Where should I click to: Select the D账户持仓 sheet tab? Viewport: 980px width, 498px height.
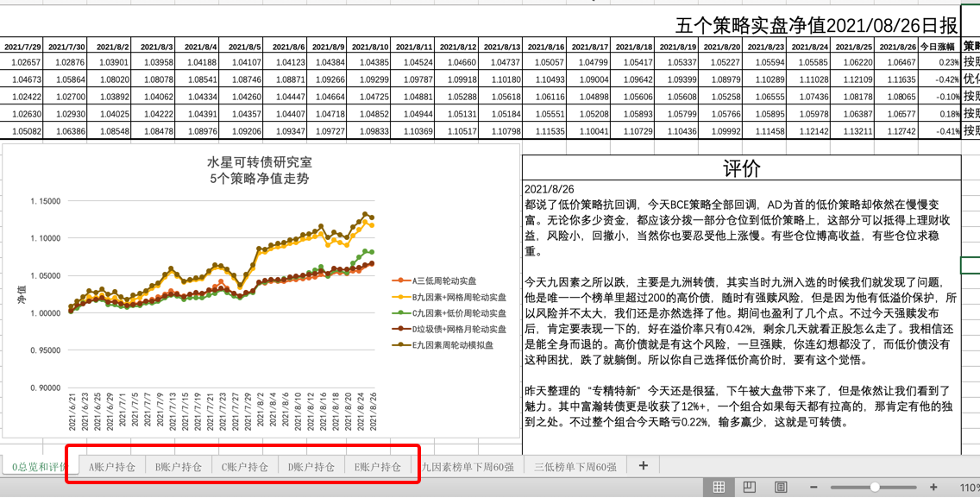coord(311,467)
